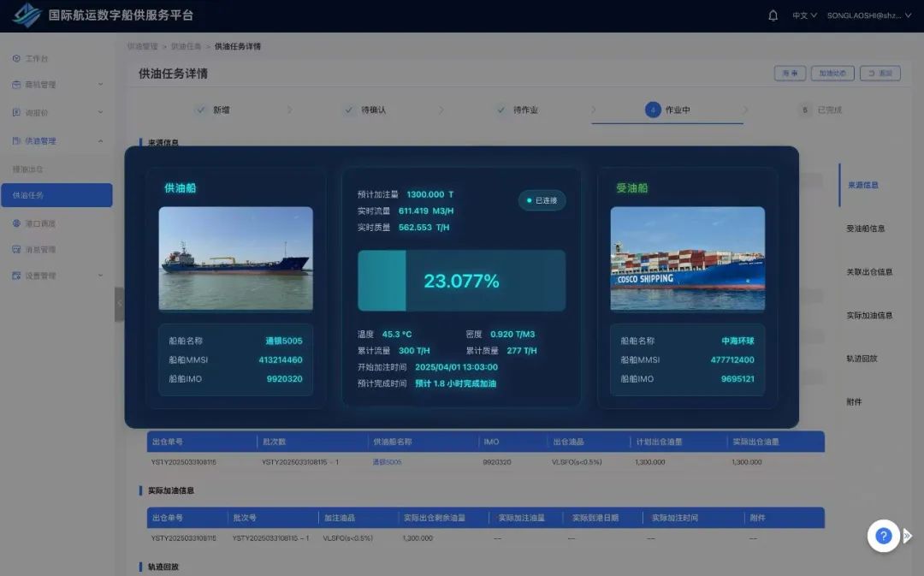The image size is (924, 576).
Task: Open the SONGLAOSHI account dropdown
Action: tap(869, 15)
